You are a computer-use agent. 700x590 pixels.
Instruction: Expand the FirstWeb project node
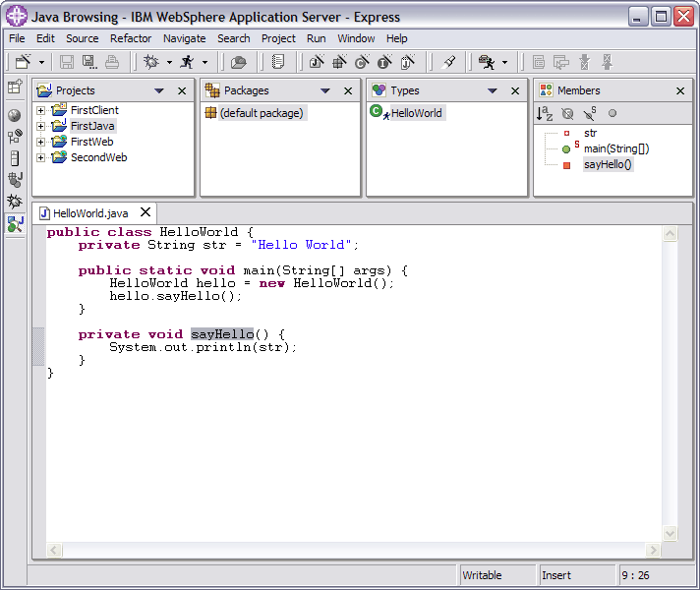click(40, 142)
